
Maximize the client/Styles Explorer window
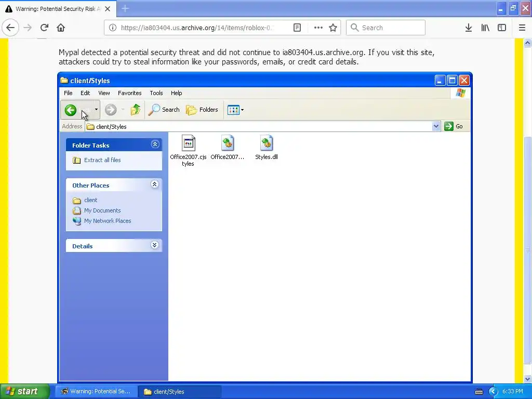coord(452,81)
